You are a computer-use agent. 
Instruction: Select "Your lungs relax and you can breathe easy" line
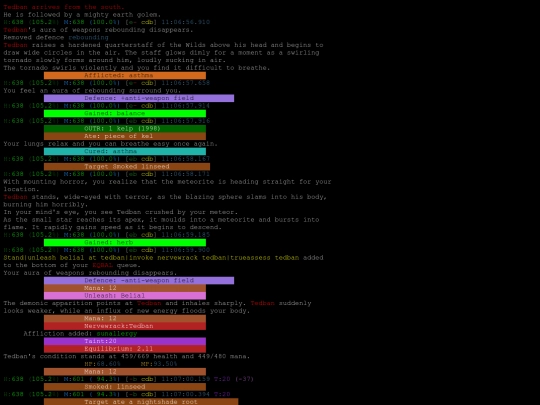pos(110,144)
